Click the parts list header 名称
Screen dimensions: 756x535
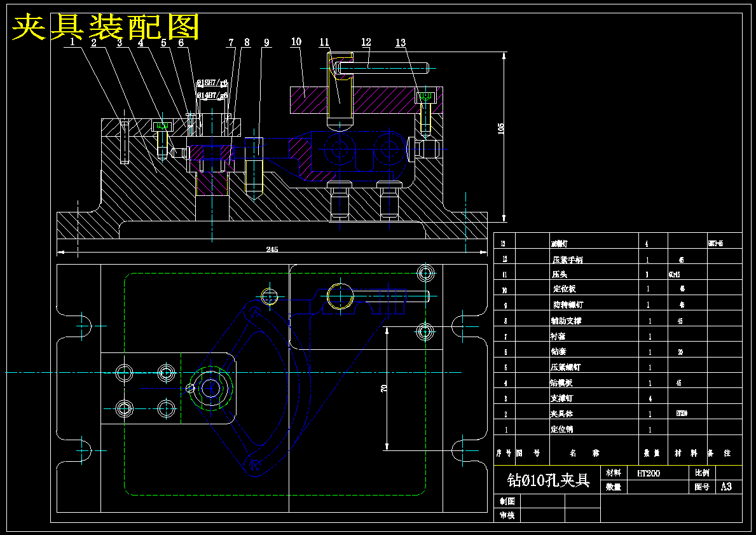(x=584, y=453)
